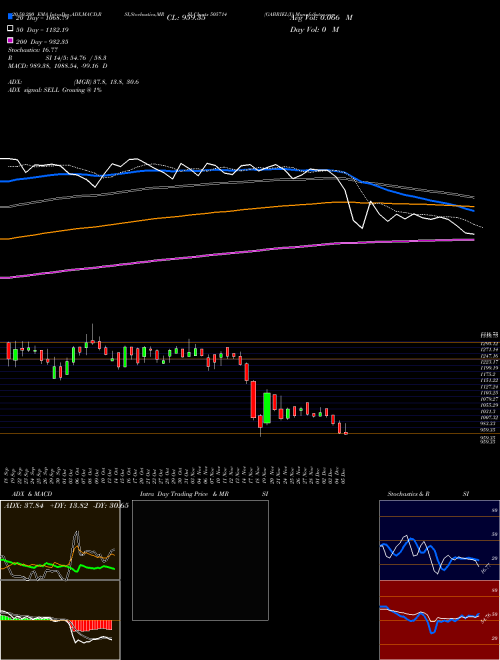Select the '200 Day = 982.33' label
Viewport: 500px width, 660px height.
click(42, 42)
